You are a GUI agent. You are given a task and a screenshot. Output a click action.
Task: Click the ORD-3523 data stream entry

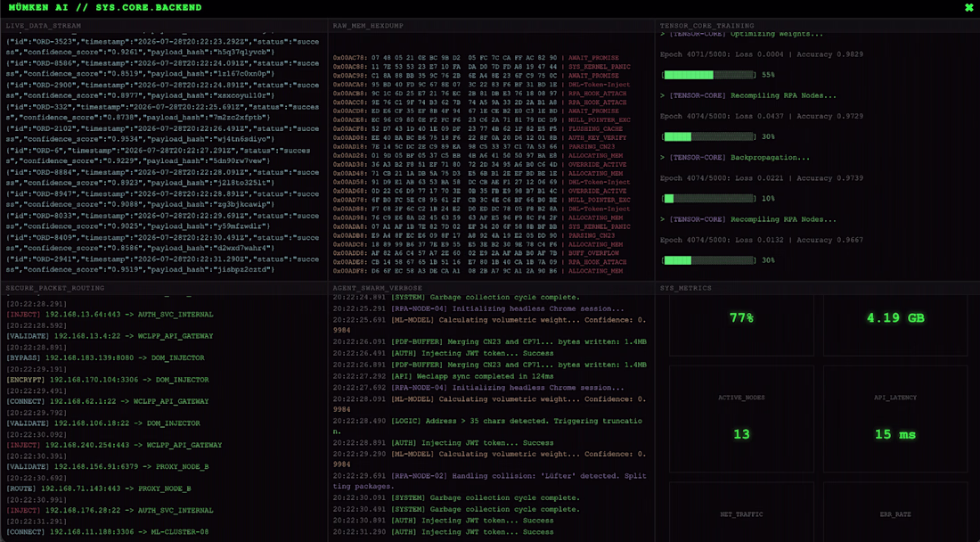[x=162, y=47]
